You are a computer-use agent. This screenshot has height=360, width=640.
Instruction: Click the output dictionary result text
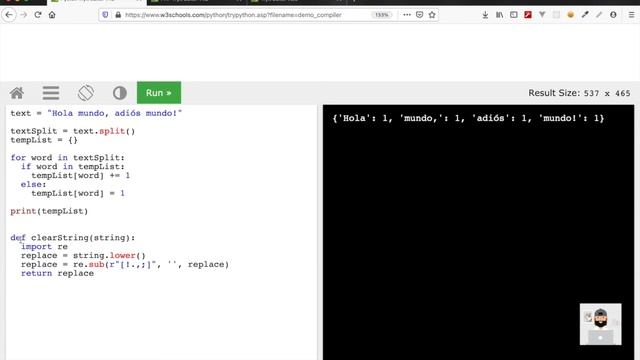(468, 118)
